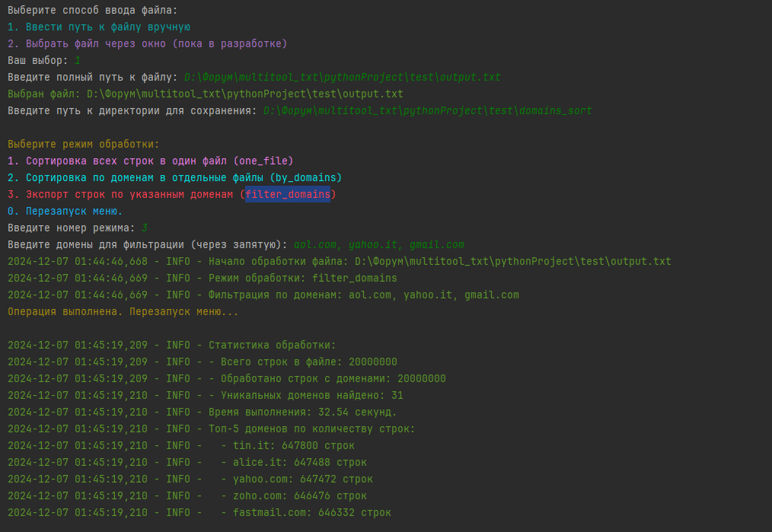The height and width of the screenshot is (532, 772).
Task: Click the "Выбран файл:" confirmation line
Action: click(x=206, y=94)
